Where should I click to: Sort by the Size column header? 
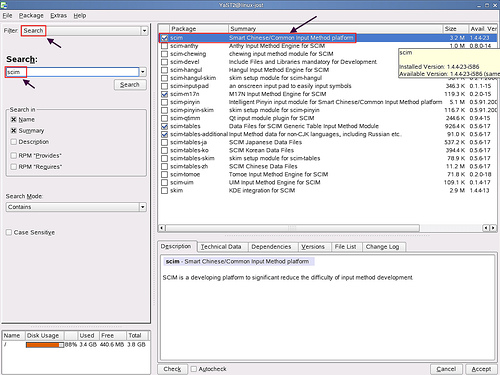click(455, 29)
